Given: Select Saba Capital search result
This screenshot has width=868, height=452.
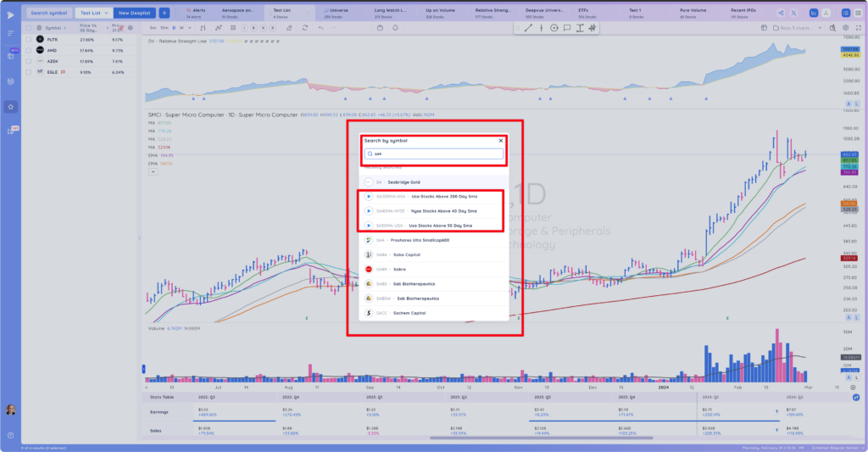Looking at the screenshot, I should click(x=433, y=254).
